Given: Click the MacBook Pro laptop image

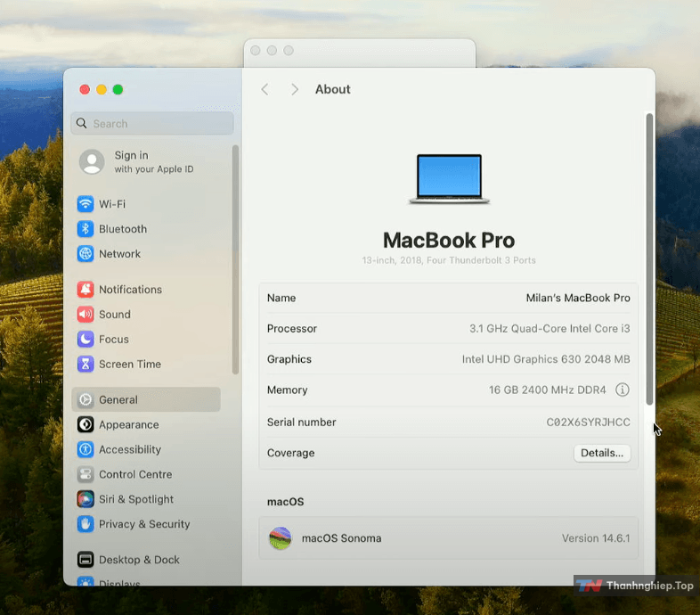Looking at the screenshot, I should 449,179.
